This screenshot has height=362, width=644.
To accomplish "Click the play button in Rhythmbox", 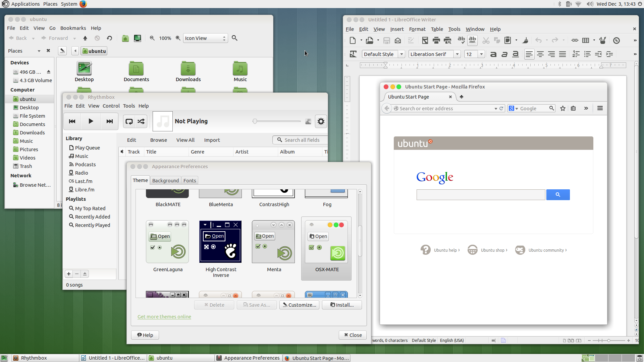I will (x=91, y=121).
